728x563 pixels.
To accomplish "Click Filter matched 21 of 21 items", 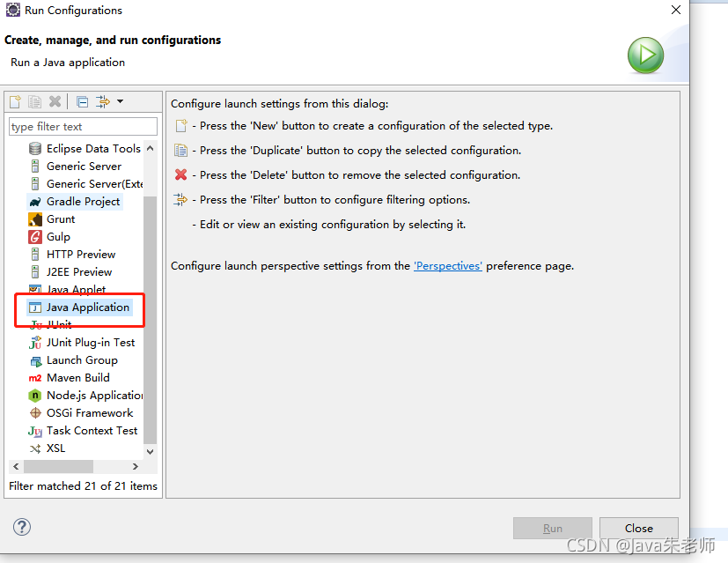I will [83, 485].
